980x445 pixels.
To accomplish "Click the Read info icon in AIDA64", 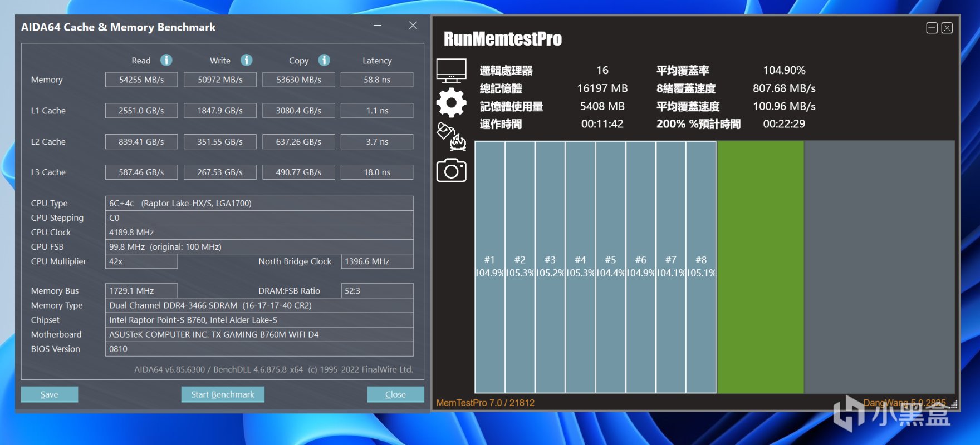I will (166, 60).
